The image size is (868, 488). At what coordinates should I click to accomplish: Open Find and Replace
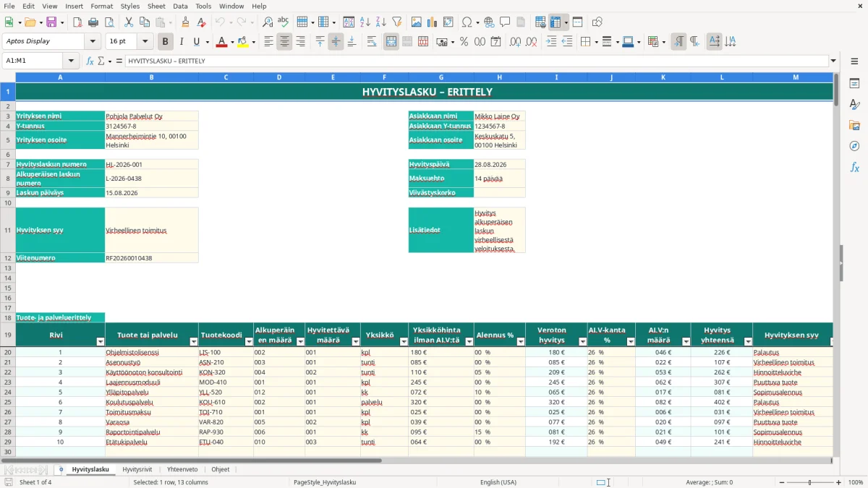[x=268, y=22]
